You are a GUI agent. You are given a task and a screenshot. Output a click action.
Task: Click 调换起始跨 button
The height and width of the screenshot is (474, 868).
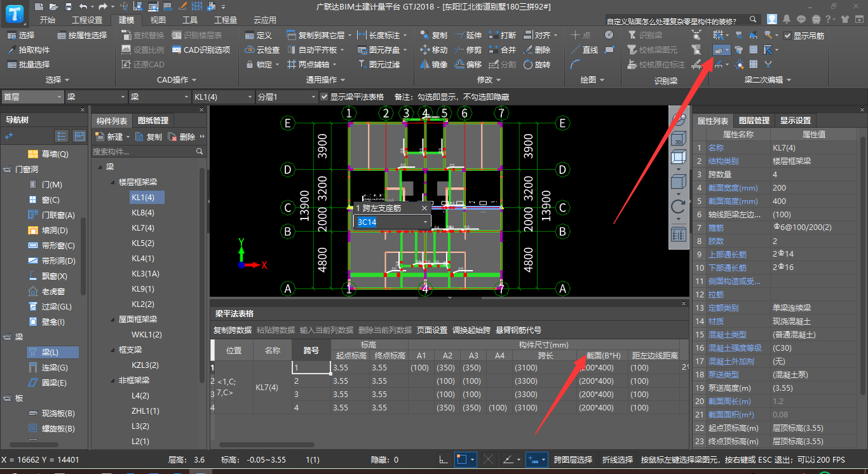[471, 330]
